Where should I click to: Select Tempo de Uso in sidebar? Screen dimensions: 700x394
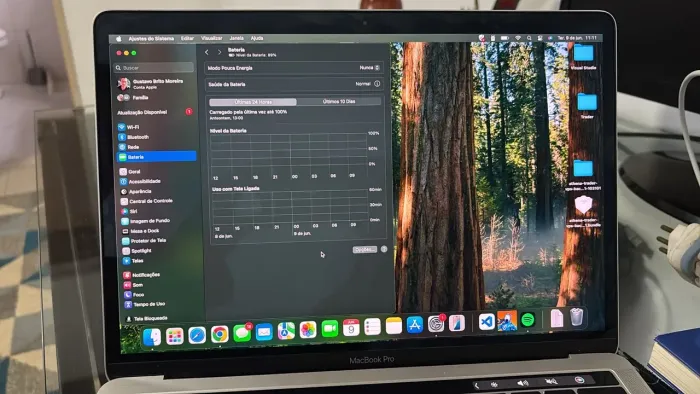[x=162, y=304]
